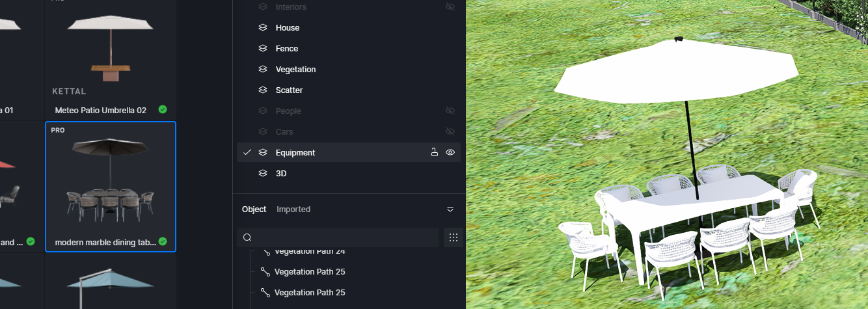Click the layer stack icon beside House
The image size is (868, 309).
[263, 28]
